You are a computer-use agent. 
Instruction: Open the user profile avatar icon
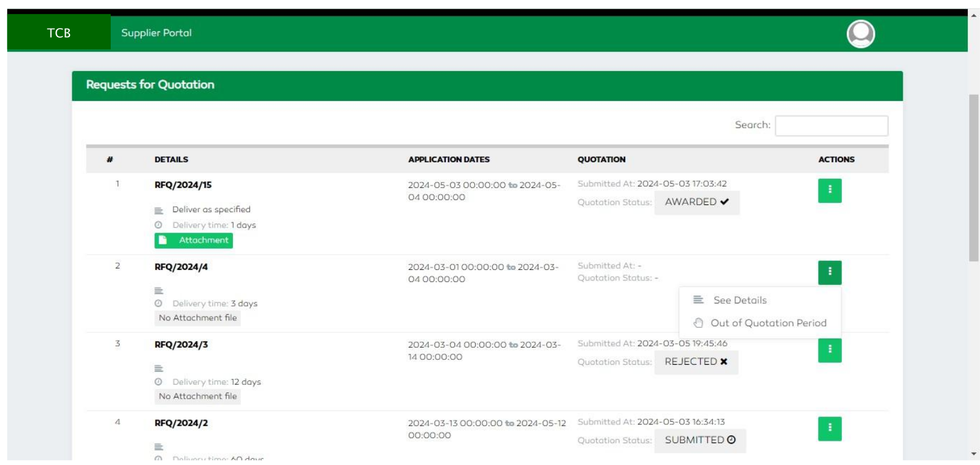click(860, 33)
